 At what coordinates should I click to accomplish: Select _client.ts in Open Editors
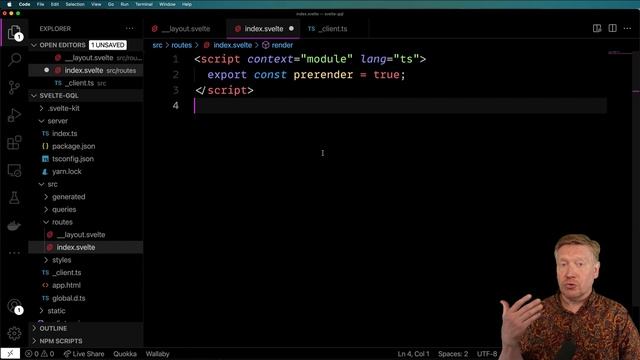[86, 83]
